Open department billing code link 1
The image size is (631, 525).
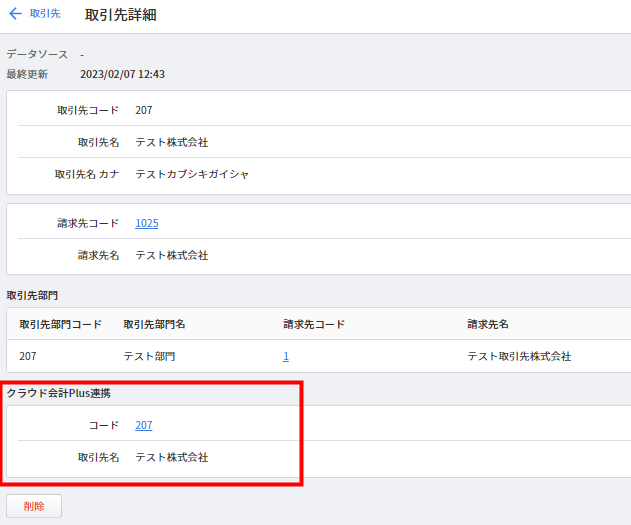(x=286, y=356)
